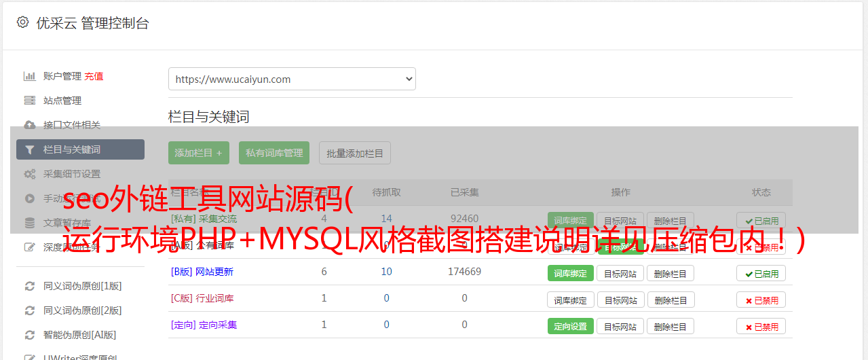Open the [C版] 行业词库 column link
The width and height of the screenshot is (868, 360).
pos(202,298)
